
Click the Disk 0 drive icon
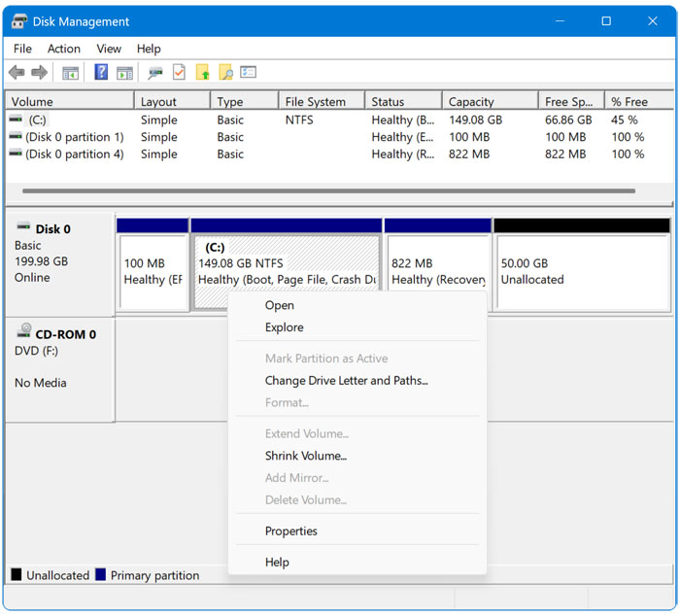pyautogui.click(x=23, y=226)
